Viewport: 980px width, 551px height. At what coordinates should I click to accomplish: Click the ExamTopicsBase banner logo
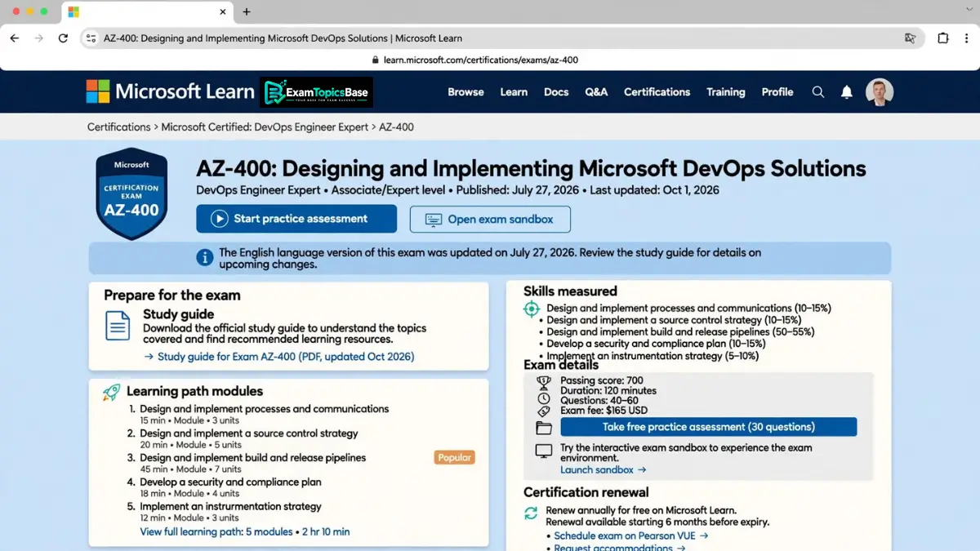pyautogui.click(x=316, y=92)
